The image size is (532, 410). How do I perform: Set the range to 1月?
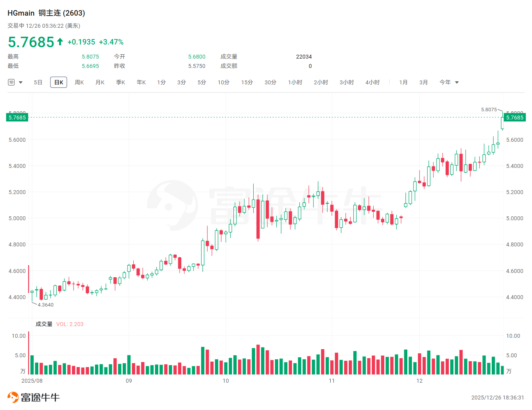(x=403, y=82)
